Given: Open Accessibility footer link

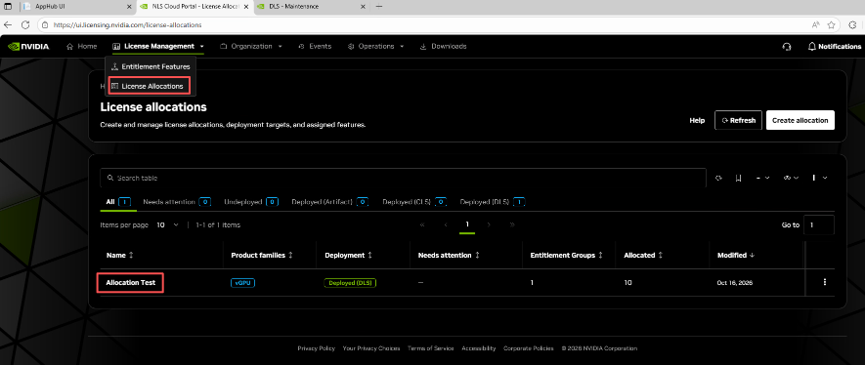Looking at the screenshot, I should (478, 348).
